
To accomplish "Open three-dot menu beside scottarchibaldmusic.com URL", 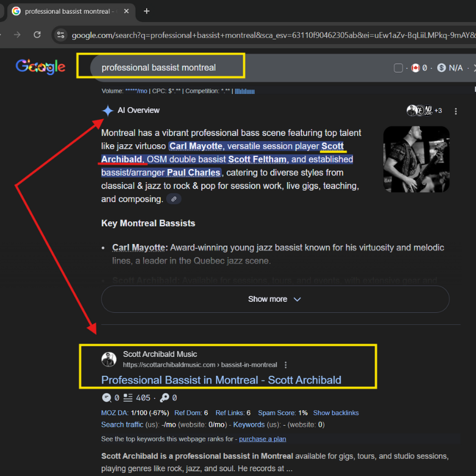I will pos(286,365).
